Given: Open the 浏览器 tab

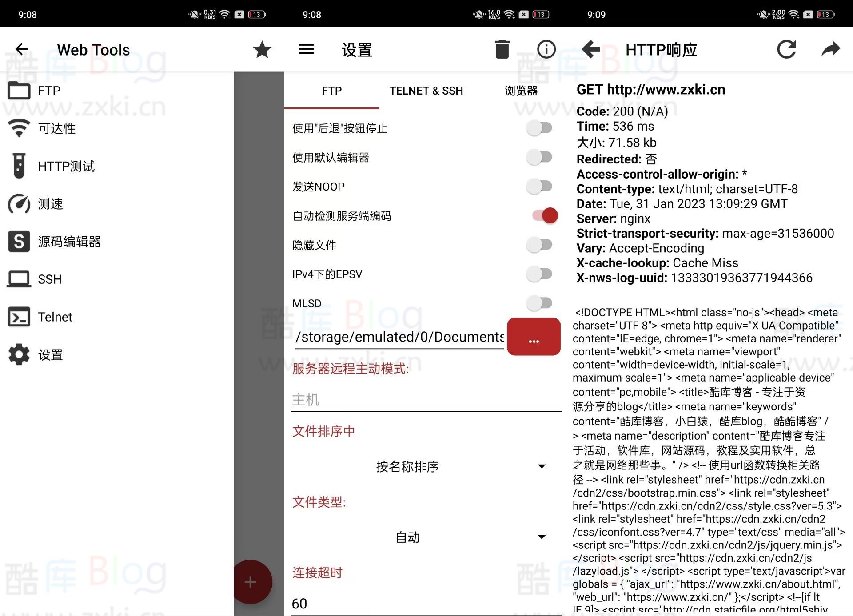Looking at the screenshot, I should click(522, 91).
